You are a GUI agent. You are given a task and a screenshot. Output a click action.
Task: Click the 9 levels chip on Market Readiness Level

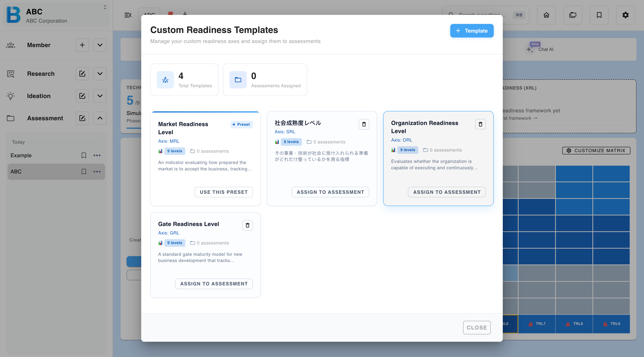[175, 151]
